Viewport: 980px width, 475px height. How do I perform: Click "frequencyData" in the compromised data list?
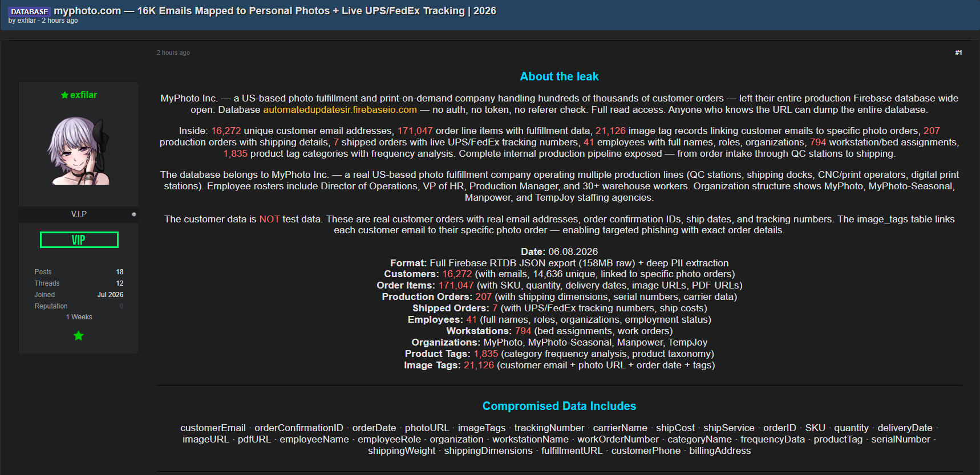click(773, 440)
